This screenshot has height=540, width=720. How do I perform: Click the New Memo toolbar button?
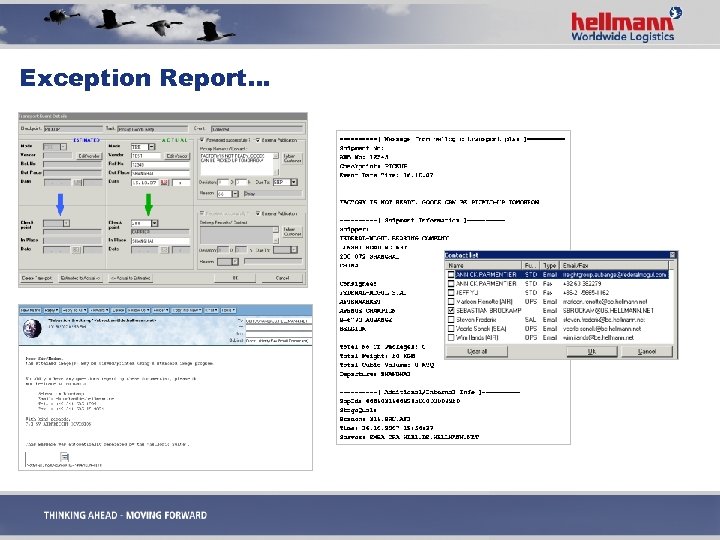coord(31,310)
